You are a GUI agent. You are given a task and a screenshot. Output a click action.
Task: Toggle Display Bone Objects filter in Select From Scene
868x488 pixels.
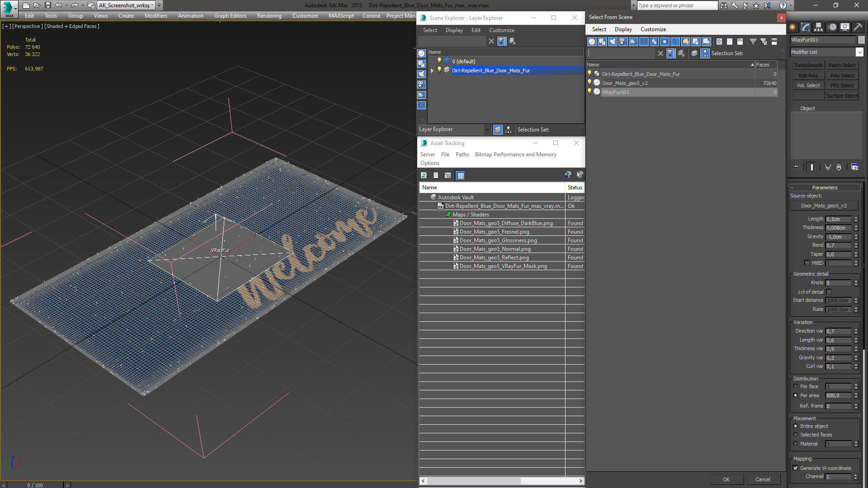(x=675, y=42)
